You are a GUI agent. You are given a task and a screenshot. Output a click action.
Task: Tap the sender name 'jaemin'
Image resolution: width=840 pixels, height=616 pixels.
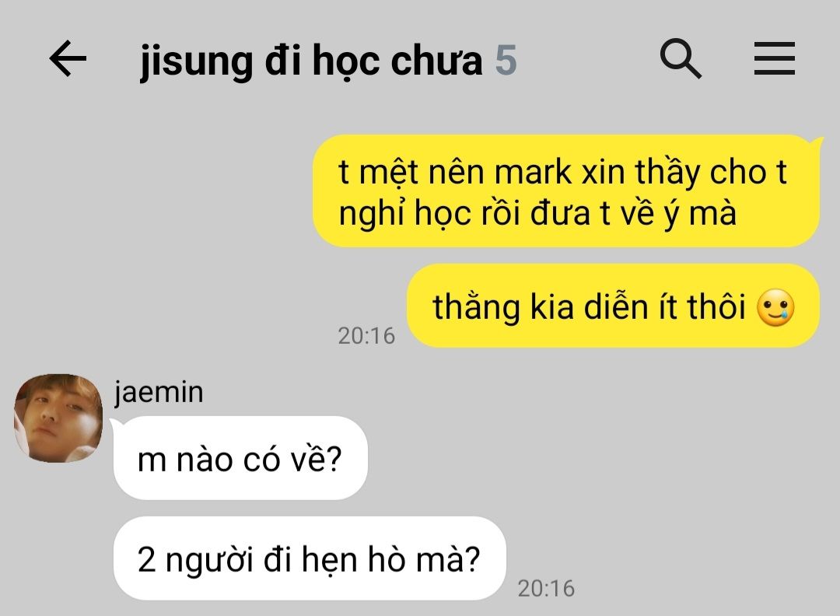pos(159,392)
